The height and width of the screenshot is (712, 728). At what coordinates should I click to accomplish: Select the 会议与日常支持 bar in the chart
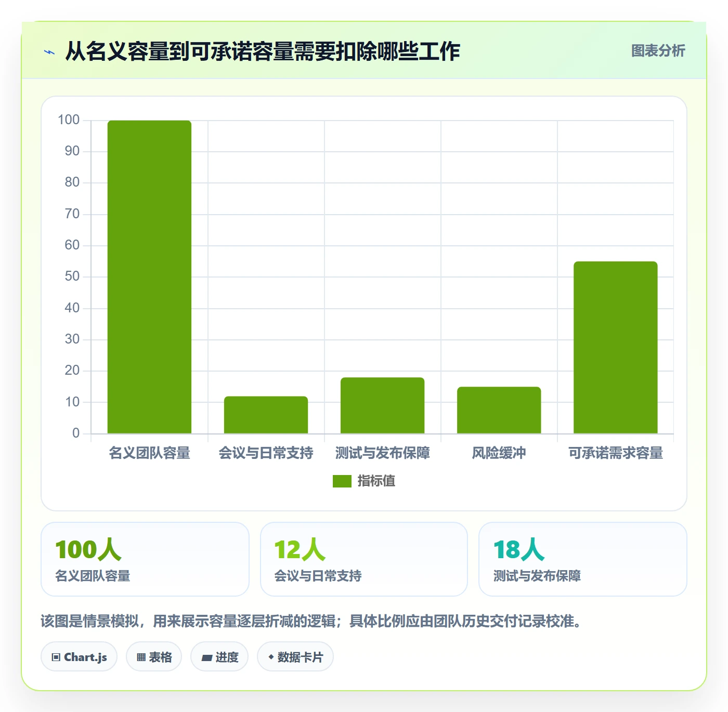pos(266,415)
